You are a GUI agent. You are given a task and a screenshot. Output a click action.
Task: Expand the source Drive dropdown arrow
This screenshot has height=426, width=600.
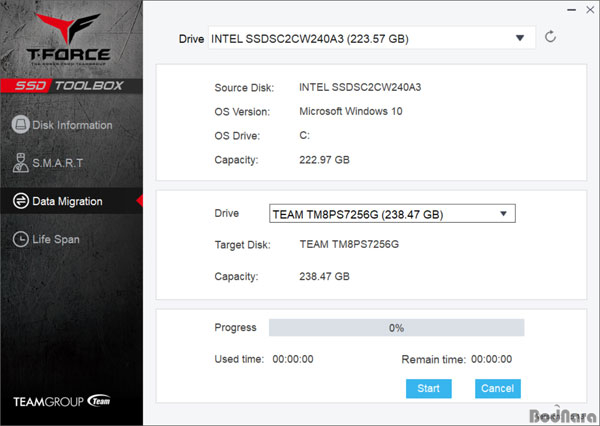[x=520, y=38]
